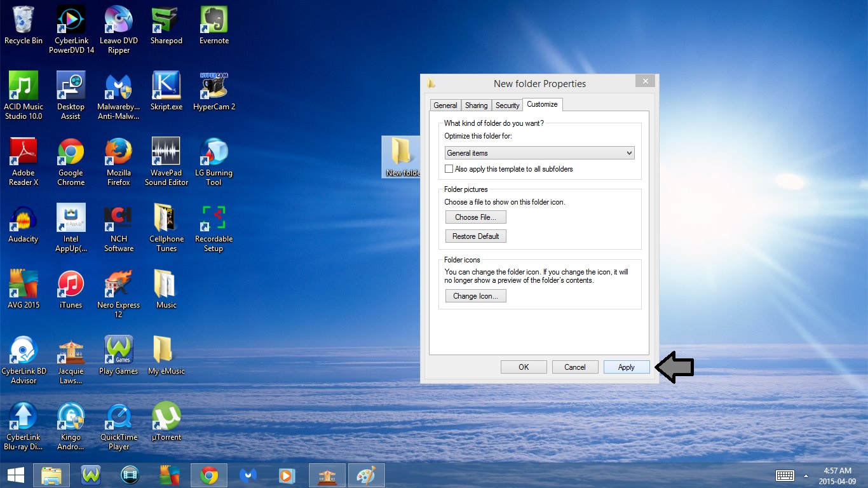Screen dimensions: 868x488
Task: Confirm with the OK button
Action: pos(524,367)
